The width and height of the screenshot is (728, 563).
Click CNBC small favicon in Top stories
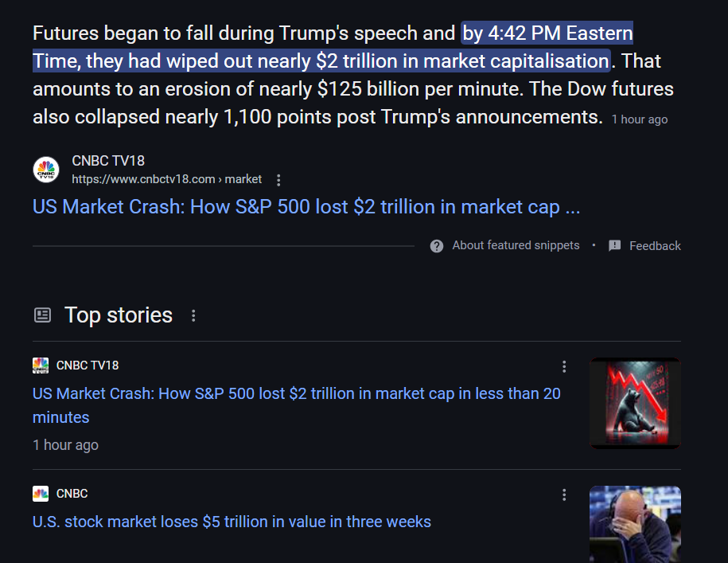click(x=41, y=494)
